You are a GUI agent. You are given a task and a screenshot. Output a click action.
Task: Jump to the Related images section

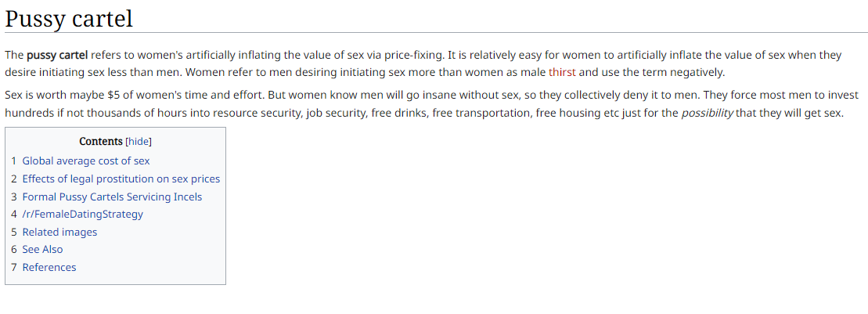pos(59,232)
